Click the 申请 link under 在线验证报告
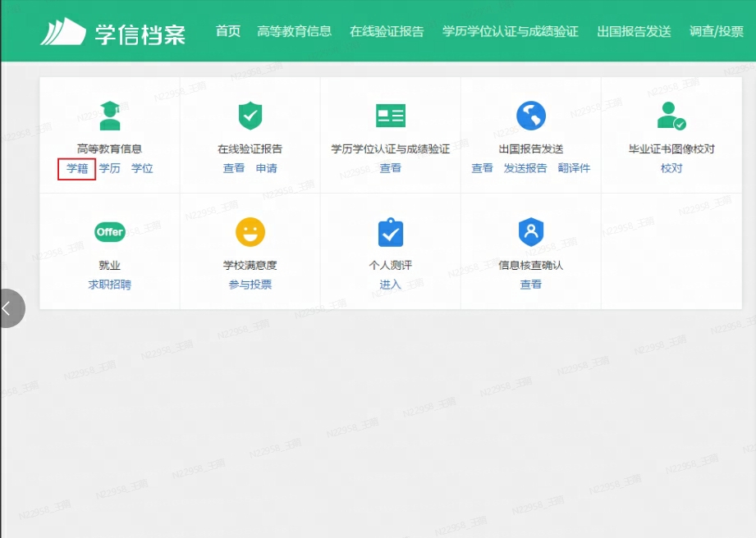Screen dimensions: 756x538 pos(266,169)
